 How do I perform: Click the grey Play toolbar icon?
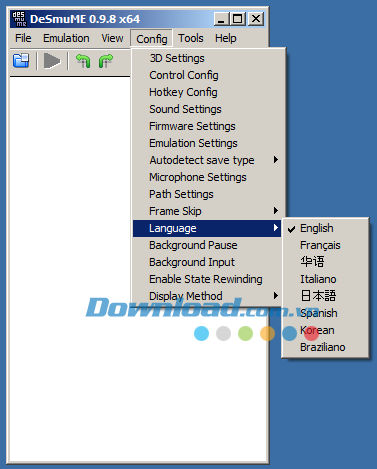[52, 61]
